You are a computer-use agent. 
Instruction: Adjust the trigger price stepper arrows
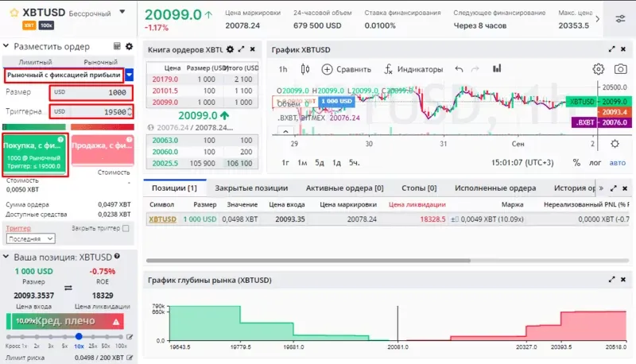[130, 111]
